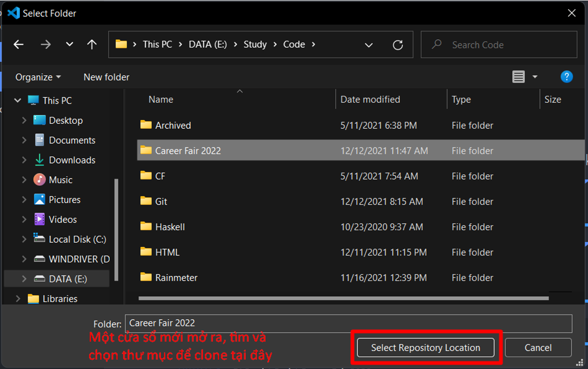The width and height of the screenshot is (588, 369).
Task: Sort by Size column header
Action: (x=553, y=99)
